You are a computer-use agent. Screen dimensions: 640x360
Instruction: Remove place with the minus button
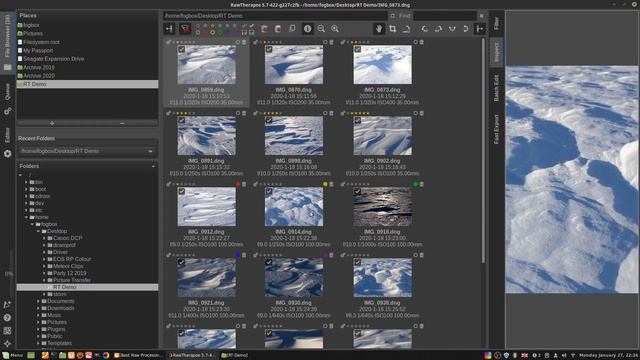tap(122, 123)
